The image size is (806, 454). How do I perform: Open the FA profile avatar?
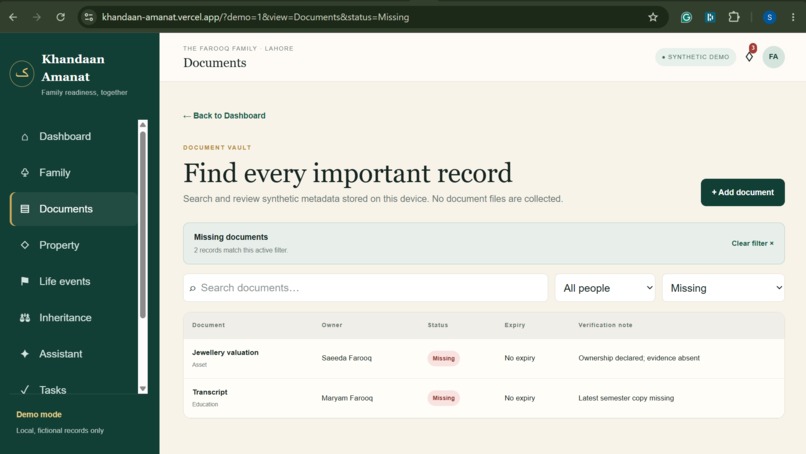[773, 57]
